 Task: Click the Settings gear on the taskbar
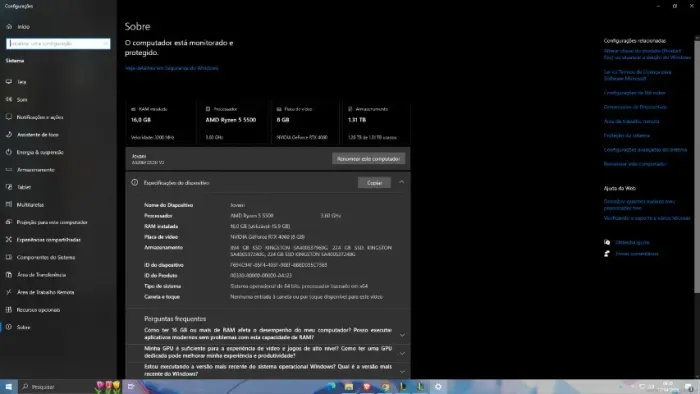pyautogui.click(x=438, y=387)
